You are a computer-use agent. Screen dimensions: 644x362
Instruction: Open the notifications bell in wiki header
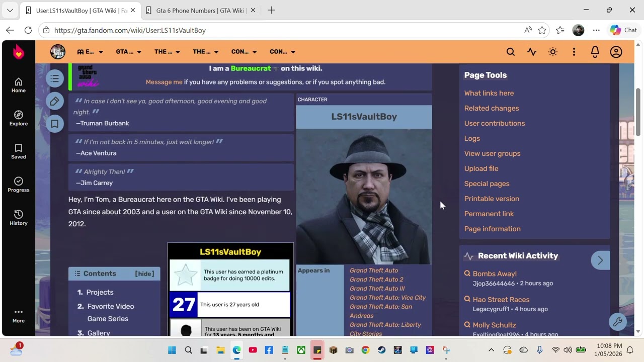tap(595, 52)
